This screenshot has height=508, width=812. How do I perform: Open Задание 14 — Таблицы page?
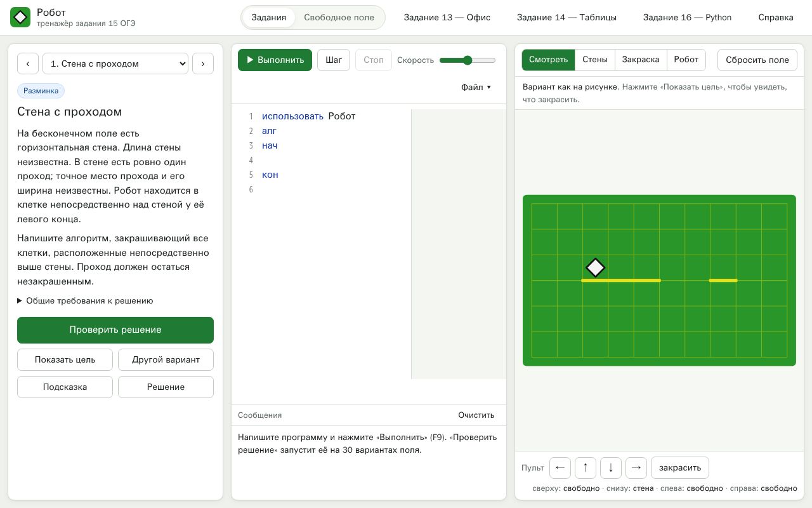(x=566, y=17)
